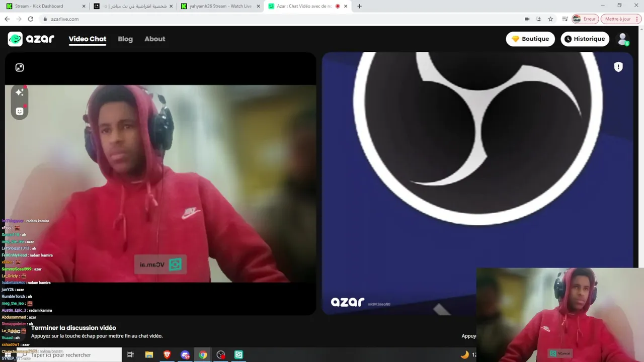Click chat message from xshad0w1
Viewport: 644px width, 362px height.
click(16, 344)
